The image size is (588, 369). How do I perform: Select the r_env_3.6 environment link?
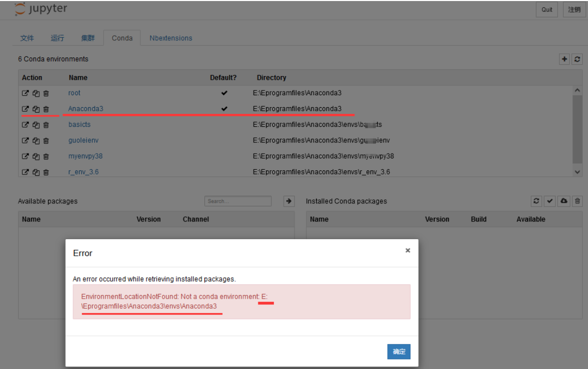coord(83,172)
